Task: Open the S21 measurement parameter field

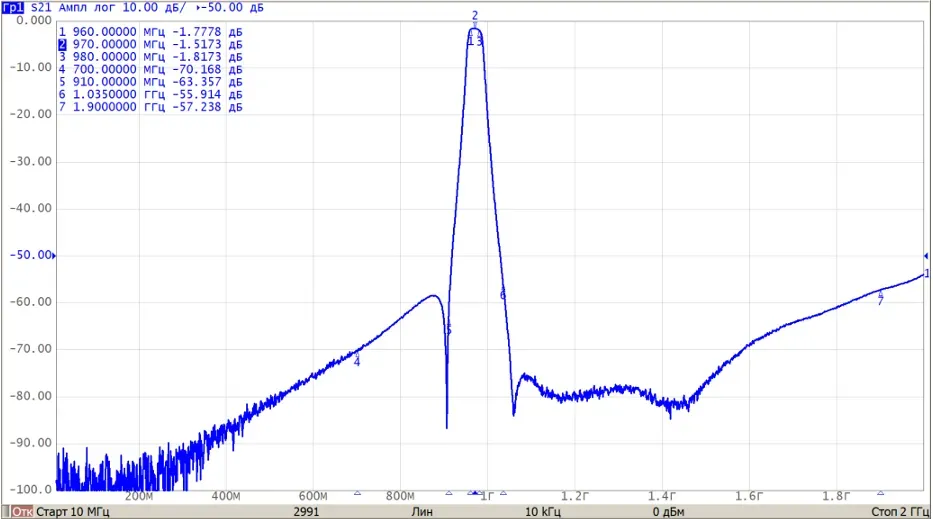Action: pos(41,8)
